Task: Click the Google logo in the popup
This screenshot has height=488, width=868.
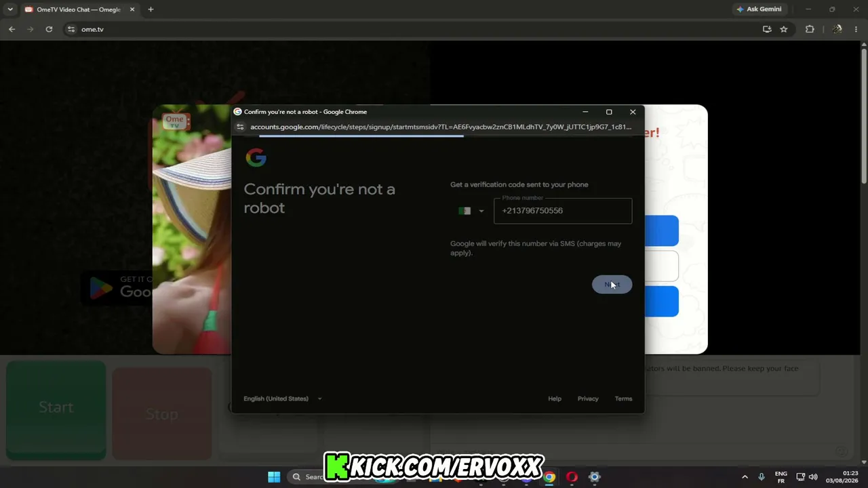Action: click(x=256, y=158)
